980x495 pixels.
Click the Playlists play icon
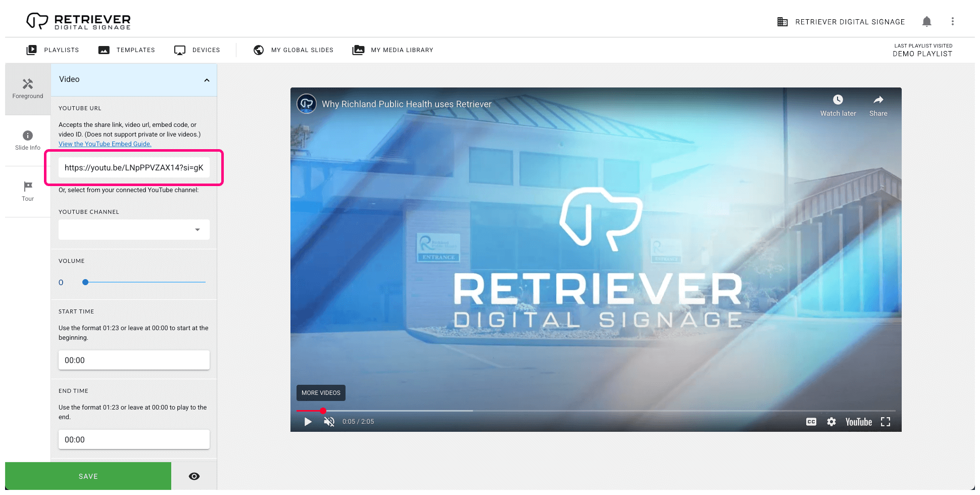click(x=31, y=50)
